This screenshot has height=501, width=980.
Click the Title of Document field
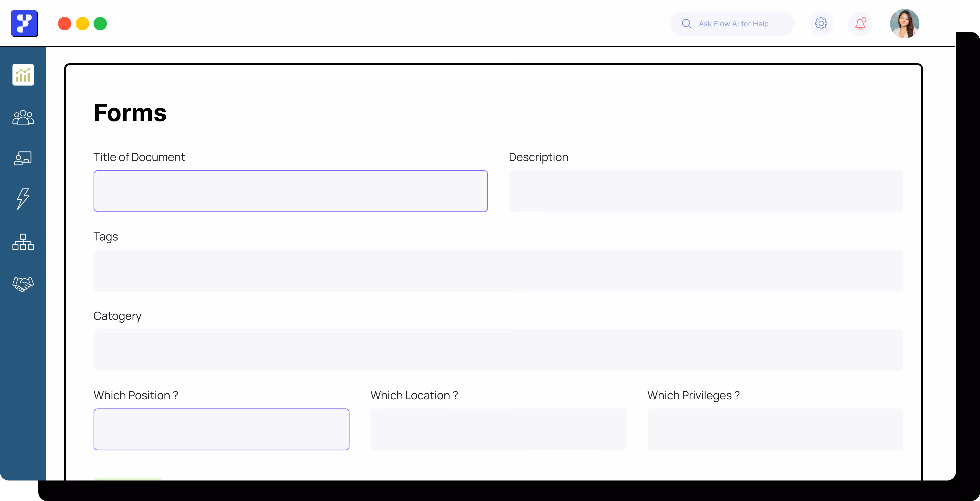click(x=290, y=191)
